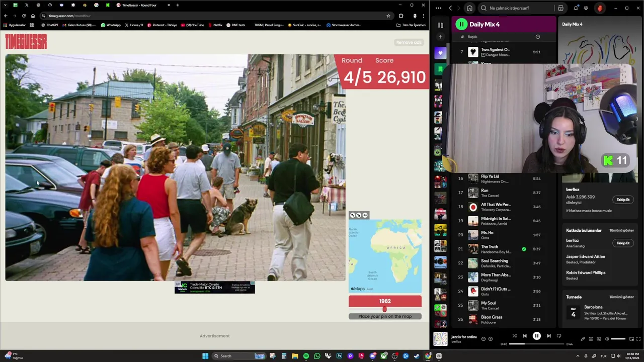Viewport: 644px width, 362px height.
Task: Open Spotify lyrics microphone icon
Action: 583,339
